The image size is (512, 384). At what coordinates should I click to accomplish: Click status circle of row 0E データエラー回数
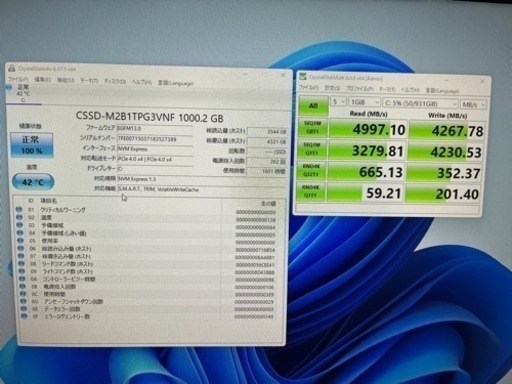tap(23, 309)
